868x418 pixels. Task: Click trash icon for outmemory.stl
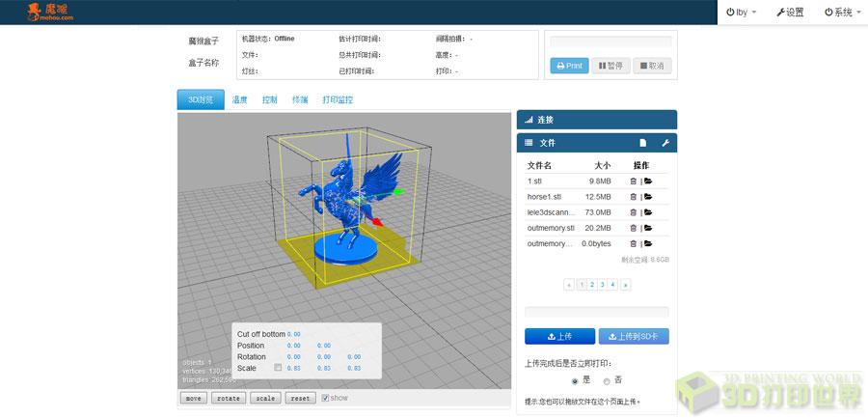click(x=634, y=228)
